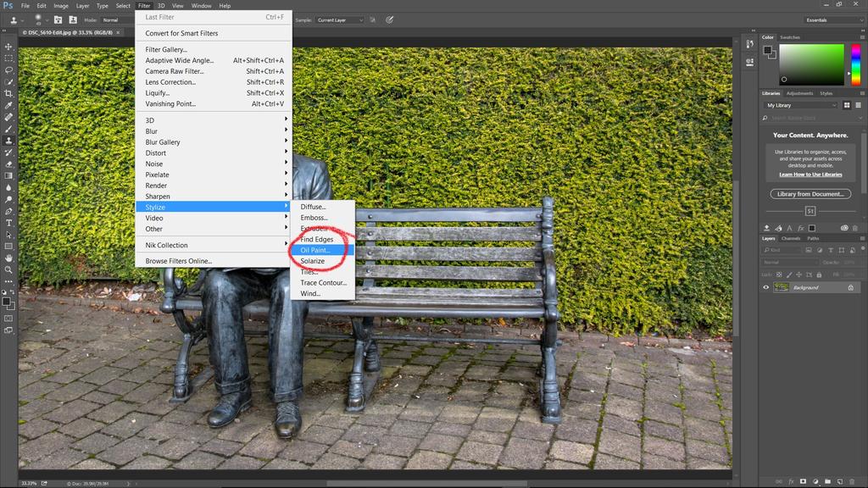
Task: Select the Zoom tool in toolbar
Action: [x=8, y=269]
